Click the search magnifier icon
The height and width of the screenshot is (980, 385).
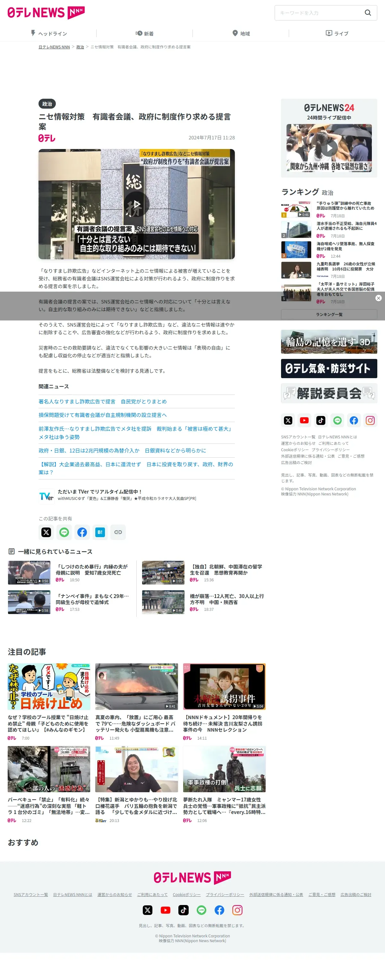tap(367, 12)
